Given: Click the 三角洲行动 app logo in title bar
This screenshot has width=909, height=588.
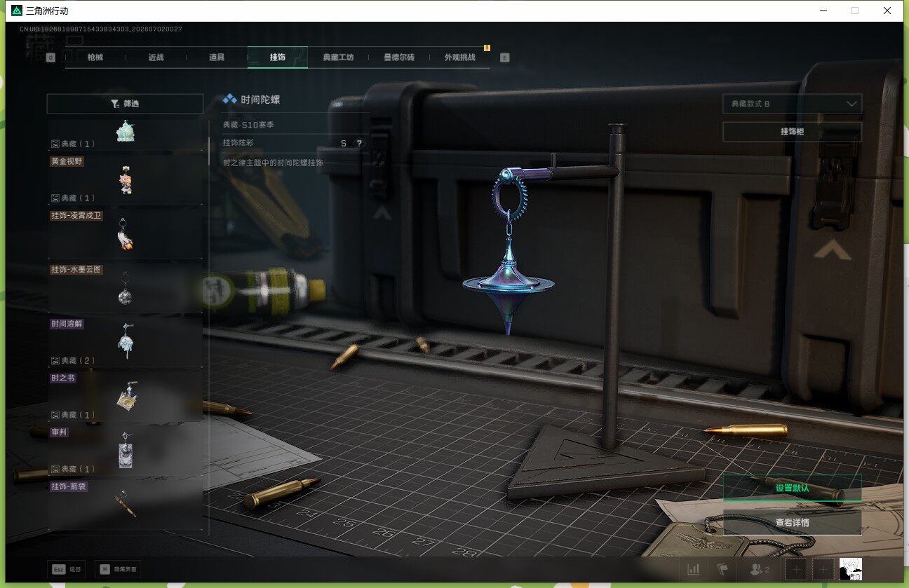Looking at the screenshot, I should click(16, 11).
